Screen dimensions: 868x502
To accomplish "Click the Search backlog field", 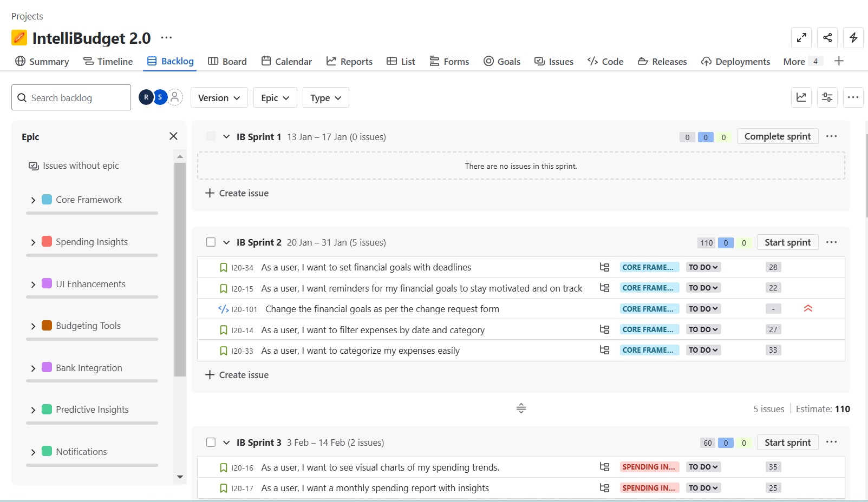I will tap(71, 97).
